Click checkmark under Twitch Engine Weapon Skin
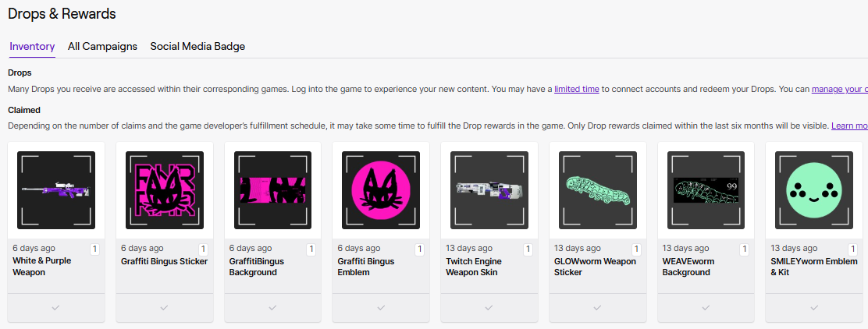The height and width of the screenshot is (329, 868). coord(489,307)
